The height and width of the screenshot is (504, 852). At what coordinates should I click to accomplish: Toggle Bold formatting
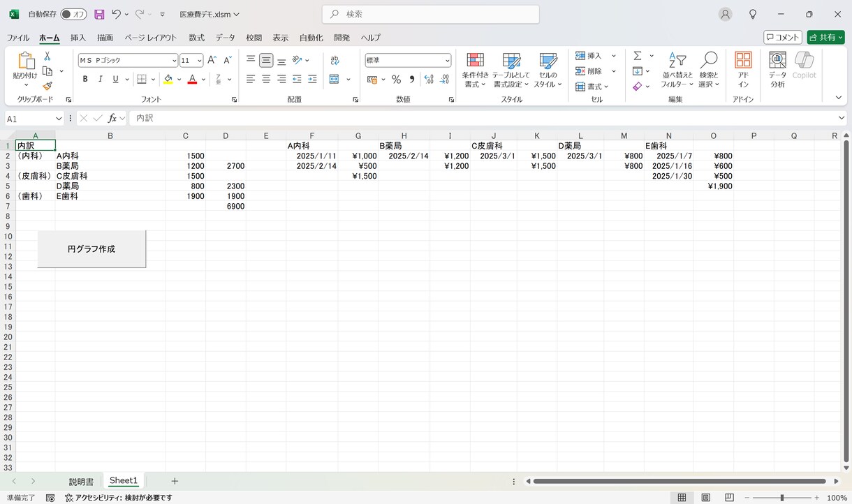(x=85, y=79)
